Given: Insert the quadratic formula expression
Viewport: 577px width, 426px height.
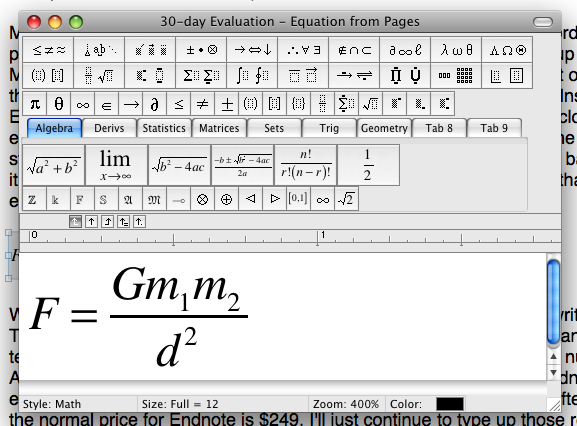Looking at the screenshot, I should (243, 165).
